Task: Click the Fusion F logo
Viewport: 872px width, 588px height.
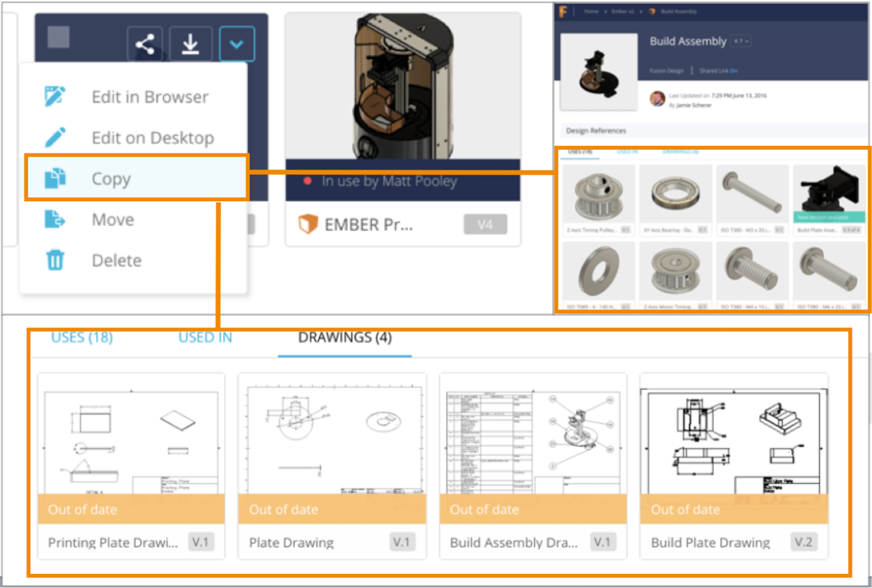Action: (x=563, y=11)
